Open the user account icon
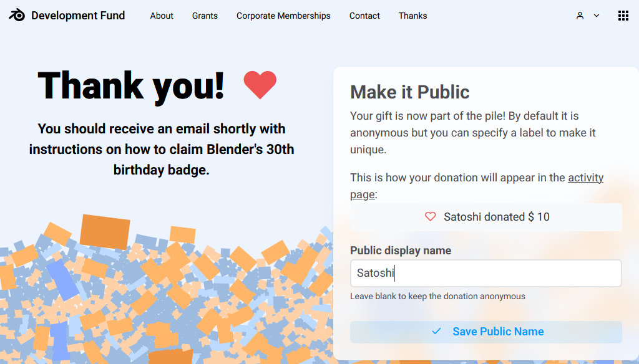This screenshot has height=364, width=639. point(580,16)
